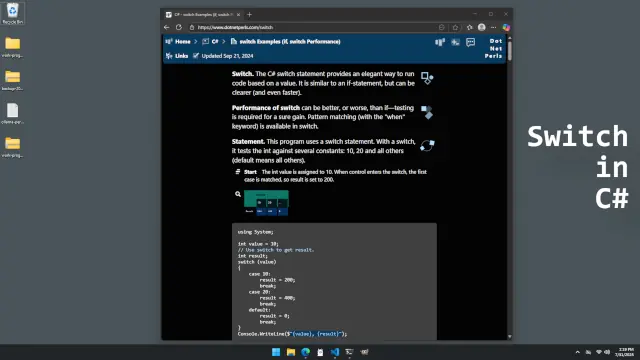Show hidden system tray icons chevron
640x360 pixels.
tap(577, 352)
